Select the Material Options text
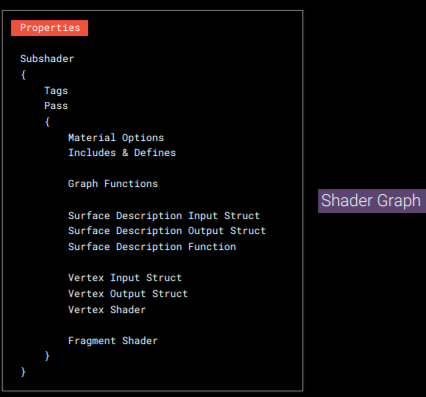 (116, 138)
